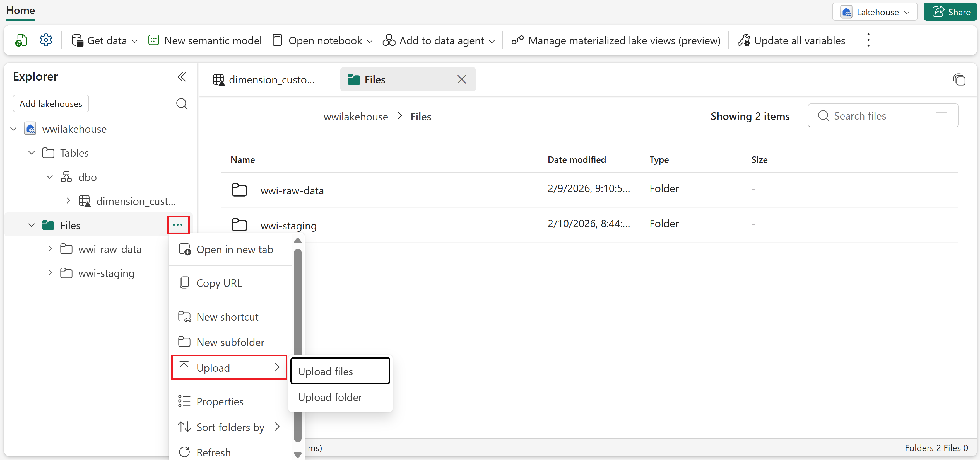
Task: Click Manage materialized lake views (preview)
Action: click(616, 40)
